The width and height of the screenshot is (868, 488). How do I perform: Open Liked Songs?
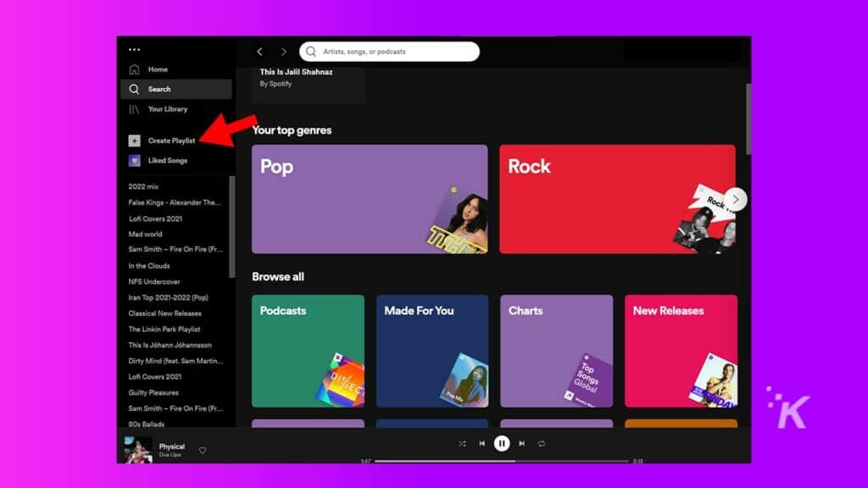[158, 160]
